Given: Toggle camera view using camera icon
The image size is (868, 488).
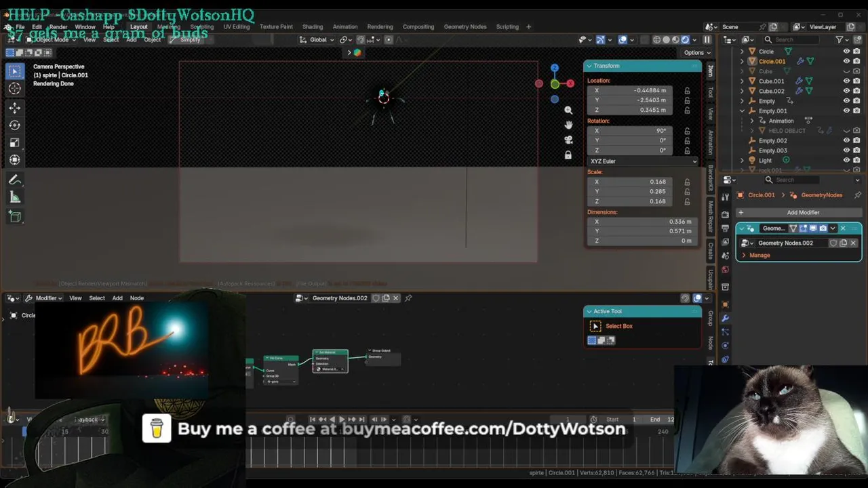Looking at the screenshot, I should 568,140.
